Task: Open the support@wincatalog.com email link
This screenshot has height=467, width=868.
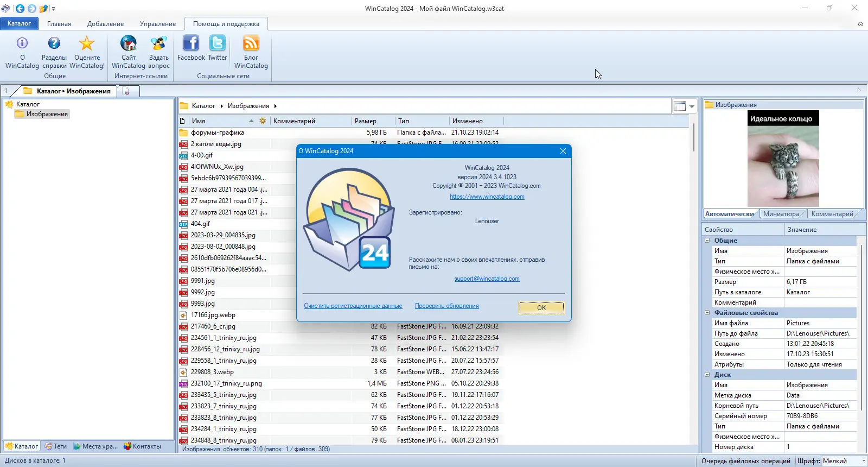Action: 487,279
